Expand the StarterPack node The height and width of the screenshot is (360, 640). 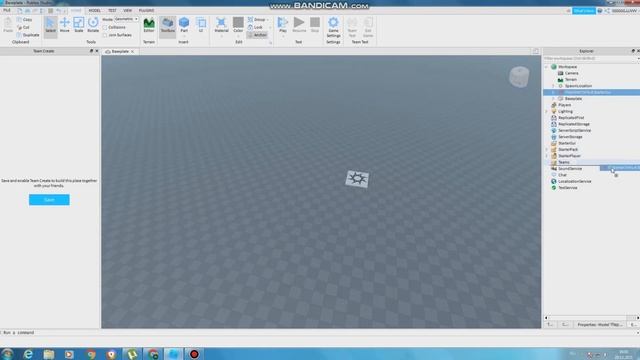(x=547, y=149)
